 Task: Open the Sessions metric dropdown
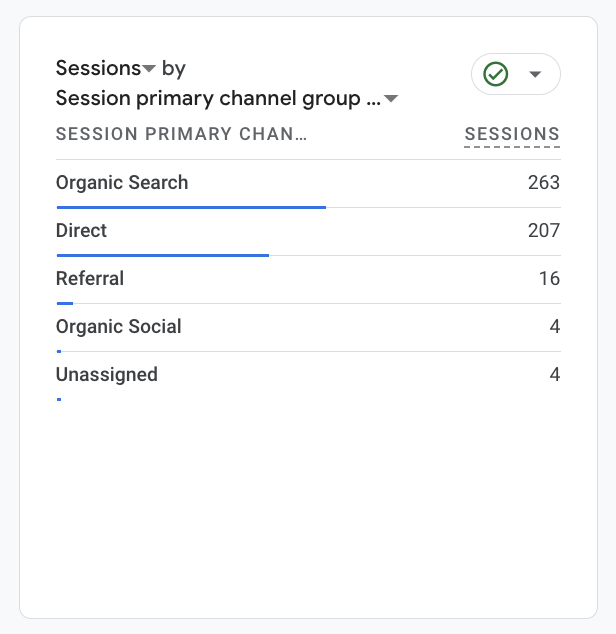coord(149,69)
